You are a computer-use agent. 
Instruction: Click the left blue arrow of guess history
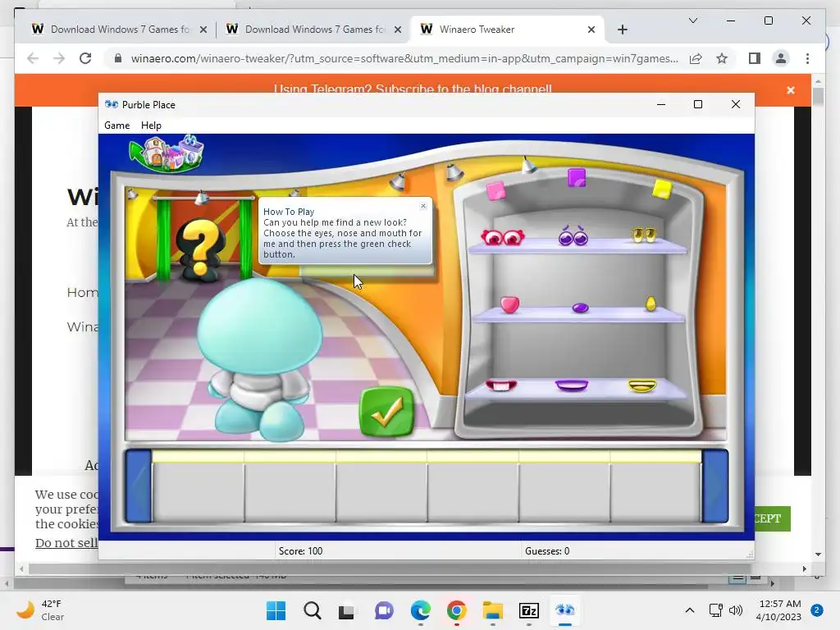[x=138, y=486]
